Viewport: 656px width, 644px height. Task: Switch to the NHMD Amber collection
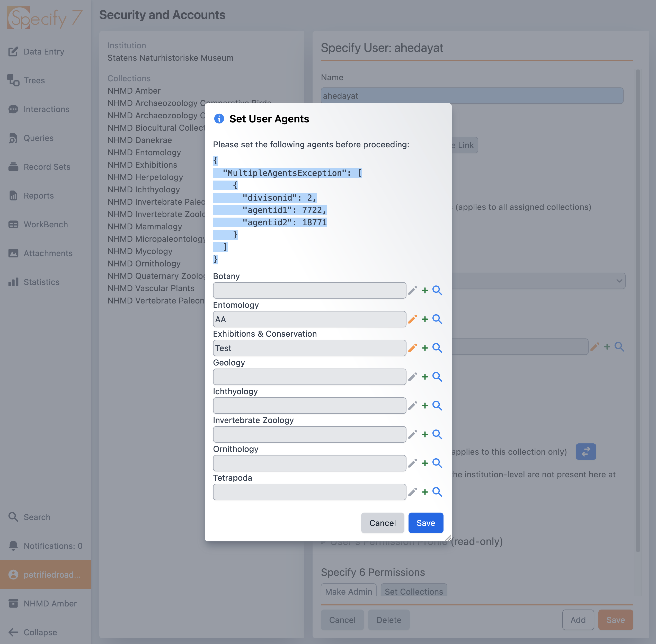pyautogui.click(x=50, y=603)
